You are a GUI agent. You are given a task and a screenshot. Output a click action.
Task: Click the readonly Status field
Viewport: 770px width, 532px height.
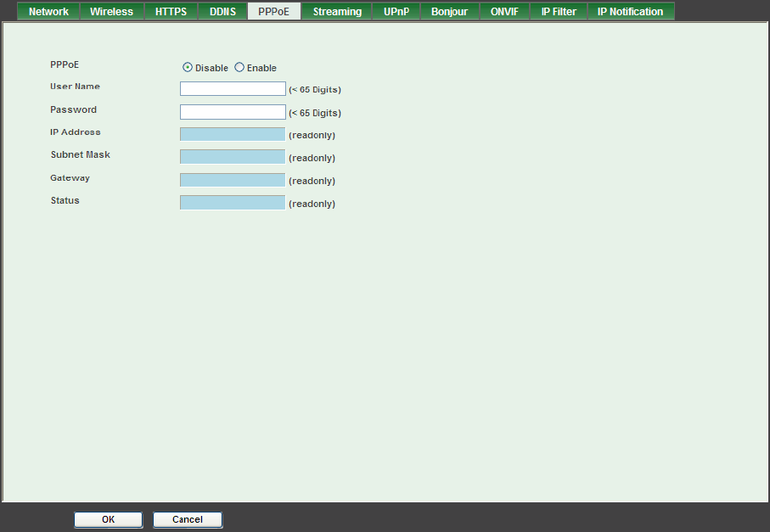233,203
